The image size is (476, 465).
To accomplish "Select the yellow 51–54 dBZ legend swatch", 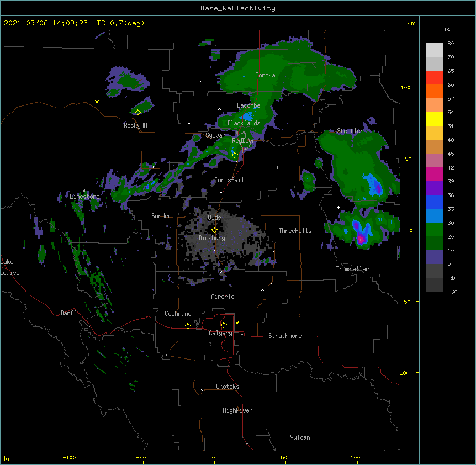I will point(434,119).
